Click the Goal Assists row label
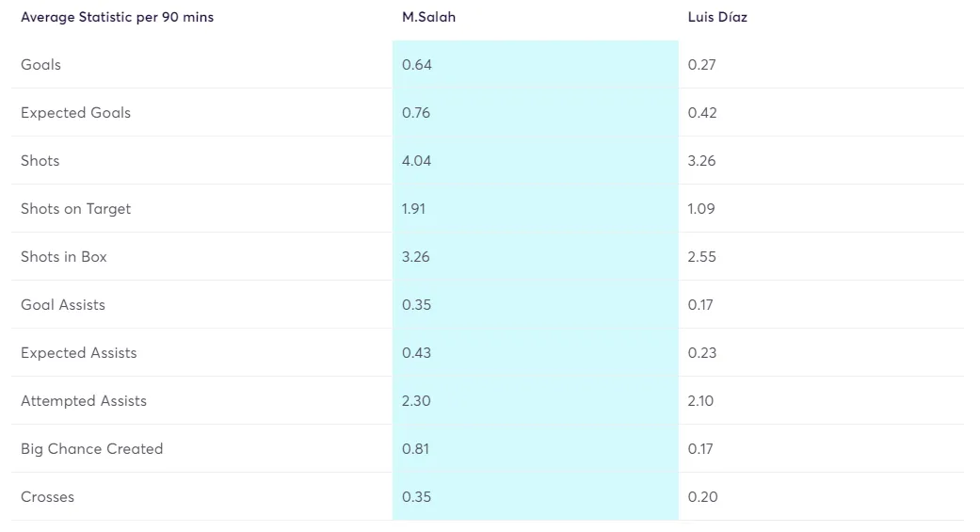Image resolution: width=980 pixels, height=532 pixels. 63,305
